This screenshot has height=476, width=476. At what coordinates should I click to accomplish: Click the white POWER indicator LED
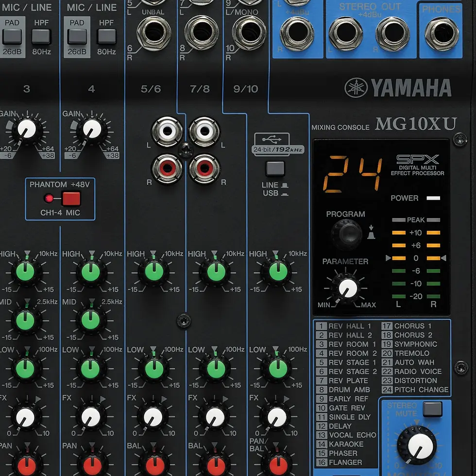[433, 198]
